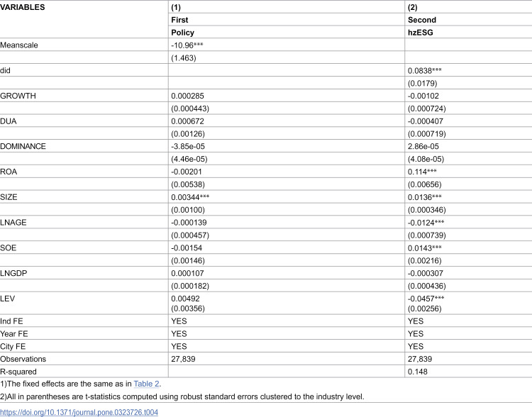Image resolution: width=532 pixels, height=417 pixels.
Task: Select the (0.000443) value
Action: (x=190, y=109)
